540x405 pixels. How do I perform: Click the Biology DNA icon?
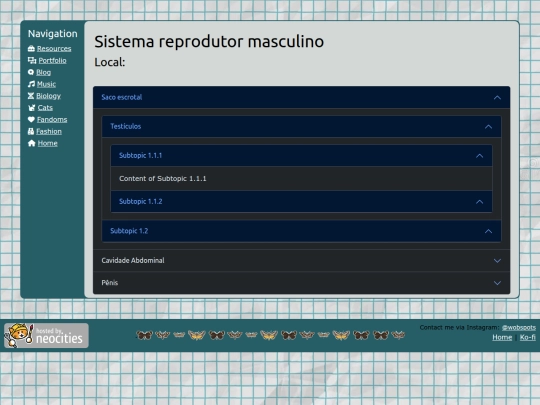(x=31, y=96)
